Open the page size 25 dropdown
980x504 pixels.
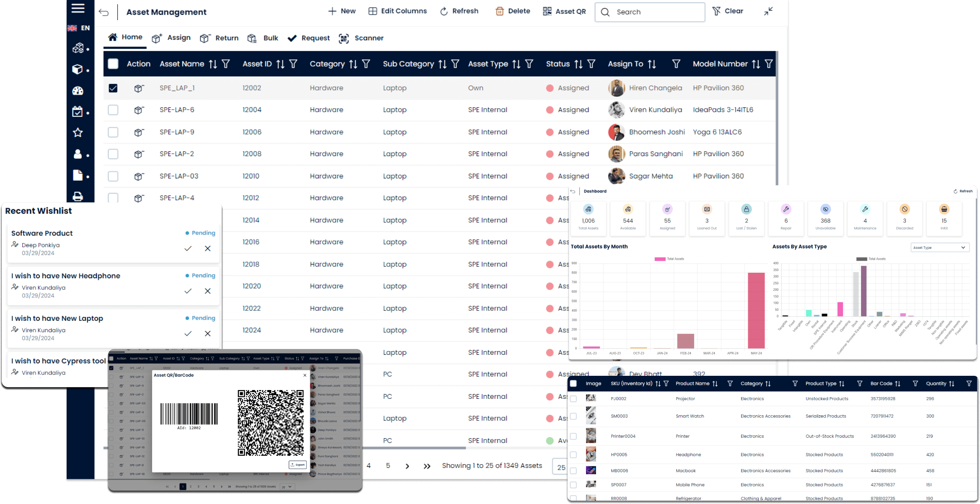561,467
